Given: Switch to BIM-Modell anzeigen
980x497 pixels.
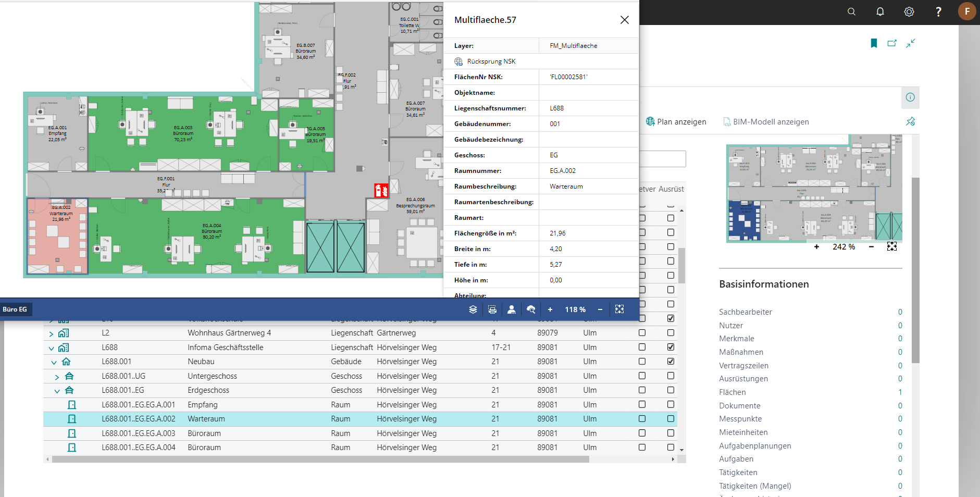Looking at the screenshot, I should (766, 122).
